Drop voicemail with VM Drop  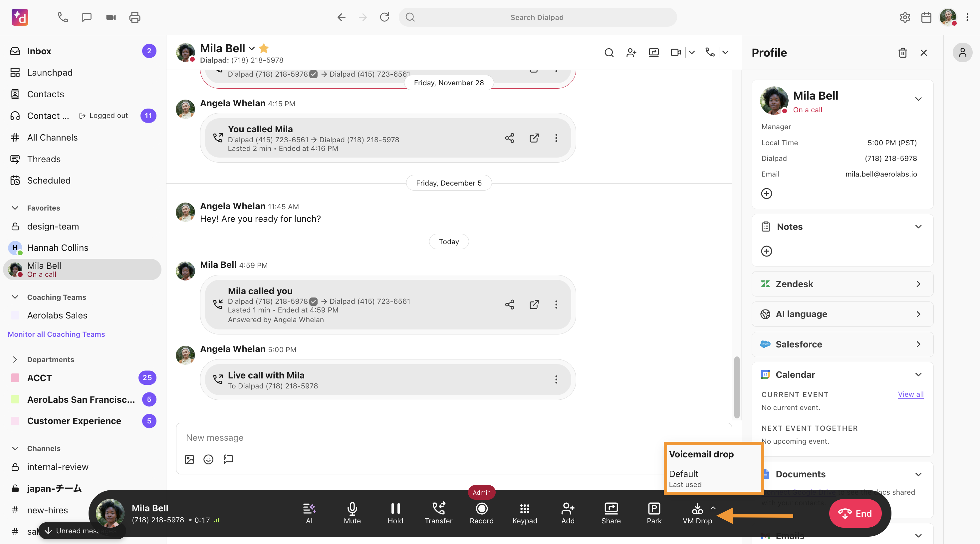(x=697, y=513)
